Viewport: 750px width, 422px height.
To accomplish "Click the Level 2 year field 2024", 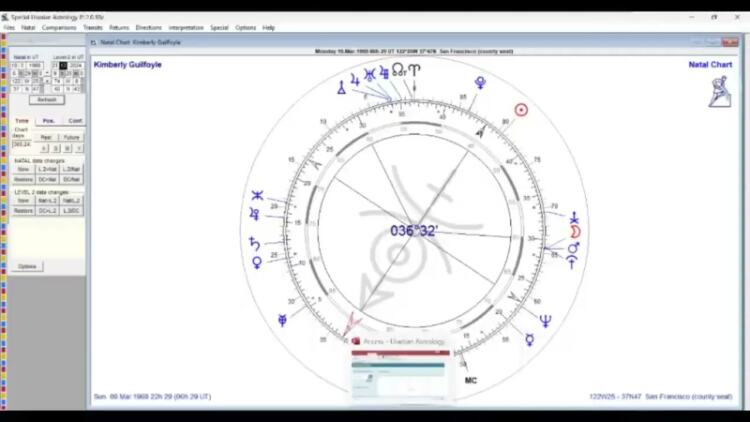I will pyautogui.click(x=76, y=66).
